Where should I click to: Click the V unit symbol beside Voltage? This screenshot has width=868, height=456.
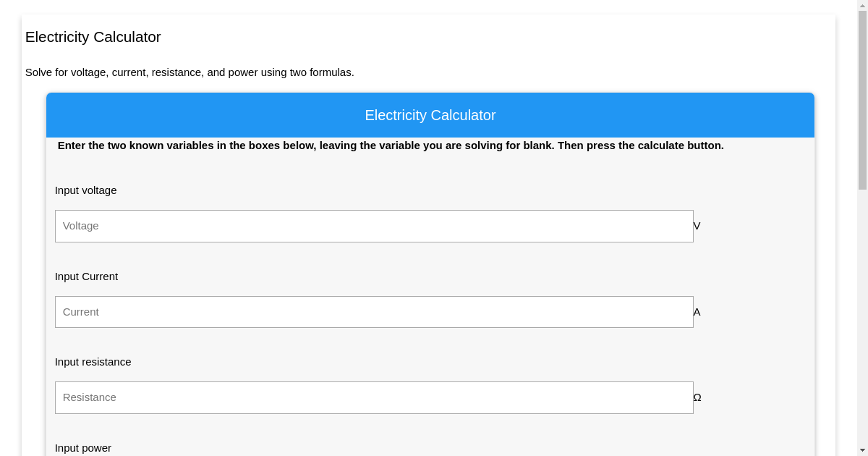697,226
